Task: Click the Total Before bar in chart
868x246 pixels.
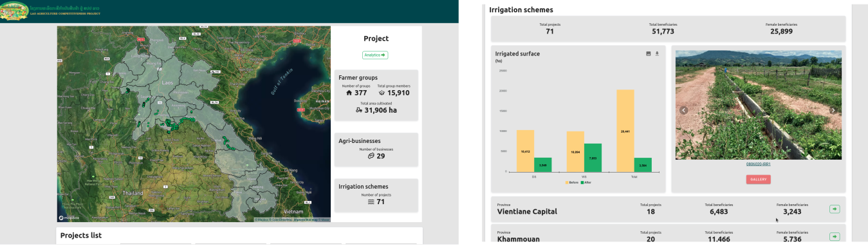Action: pyautogui.click(x=625, y=131)
